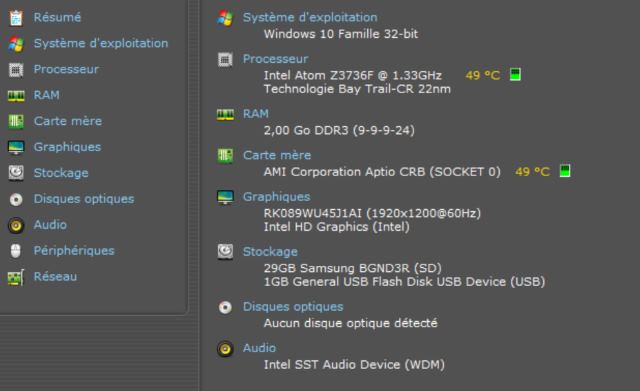Click the Audio speaker icon in sidebar
Viewport: 640px width, 391px height.
[16, 225]
